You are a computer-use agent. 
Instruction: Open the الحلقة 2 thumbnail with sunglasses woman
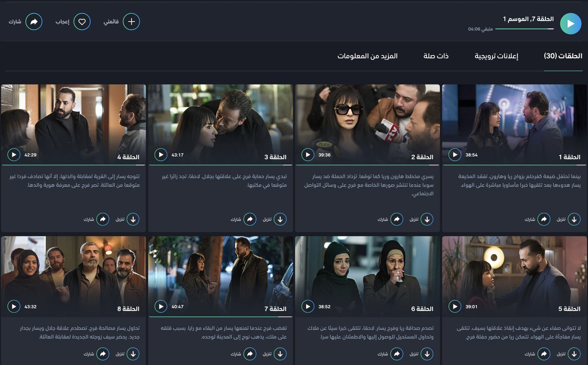pyautogui.click(x=367, y=124)
